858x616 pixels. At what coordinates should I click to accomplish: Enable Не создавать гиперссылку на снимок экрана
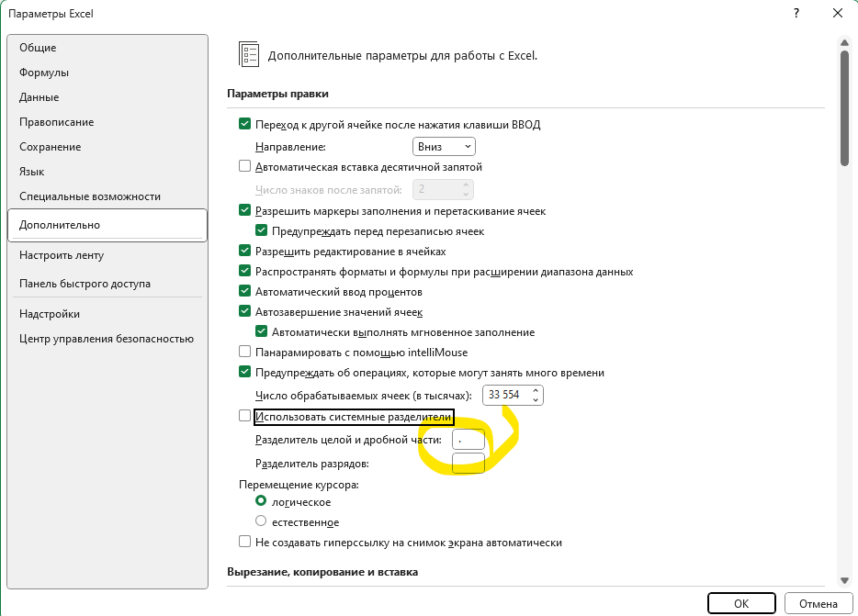244,542
